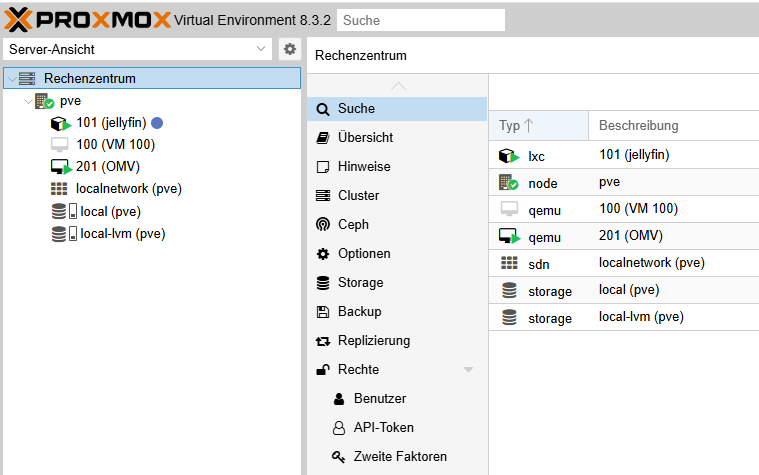The width and height of the screenshot is (759, 475).
Task: Click the Beschreibung column header
Action: coord(638,125)
